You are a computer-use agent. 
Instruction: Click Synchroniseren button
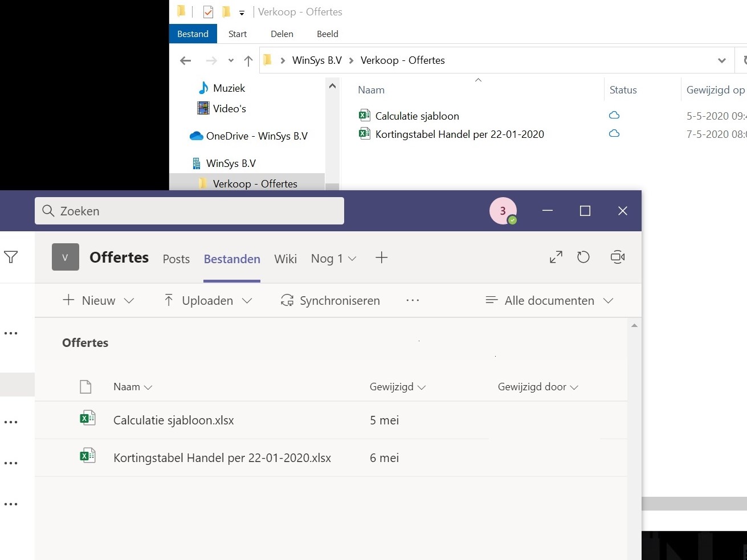coord(330,300)
